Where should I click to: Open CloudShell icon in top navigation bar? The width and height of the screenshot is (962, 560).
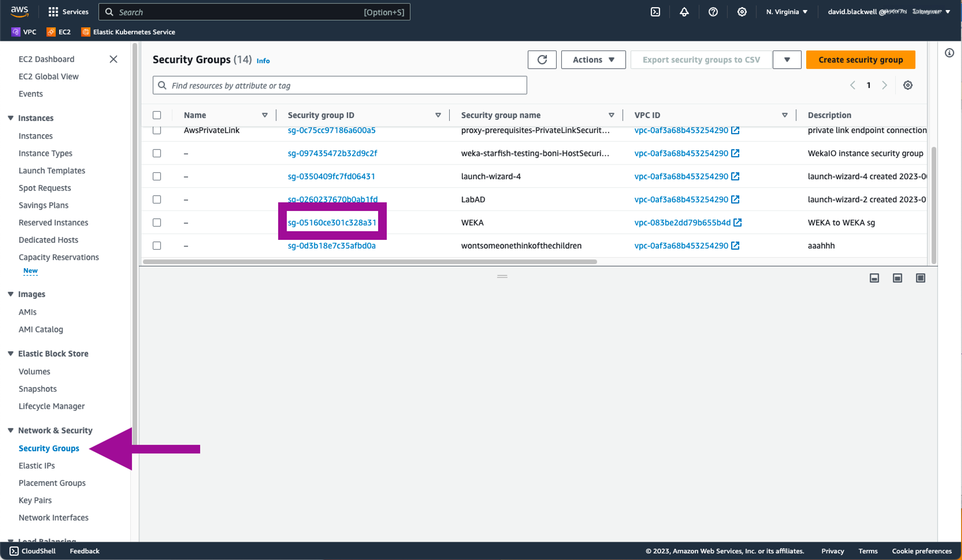coord(655,12)
